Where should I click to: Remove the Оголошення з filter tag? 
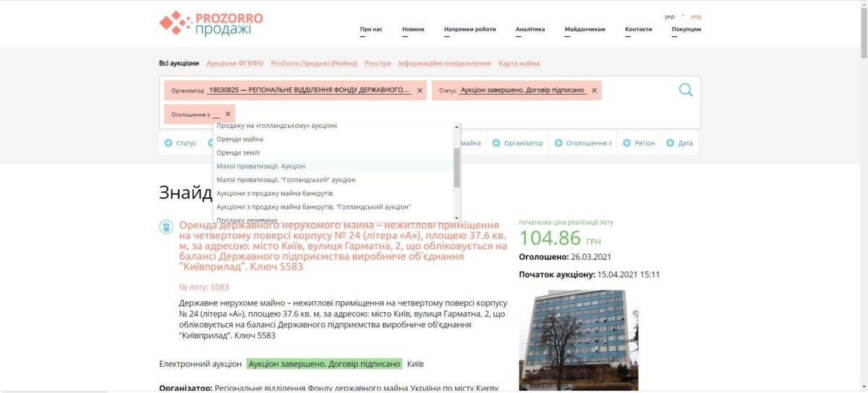click(x=229, y=114)
